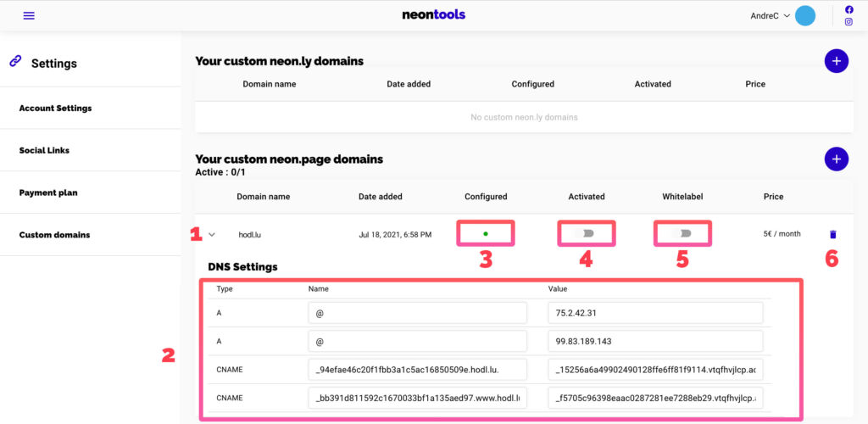Click the second A record Name field
868x424 pixels.
point(417,341)
